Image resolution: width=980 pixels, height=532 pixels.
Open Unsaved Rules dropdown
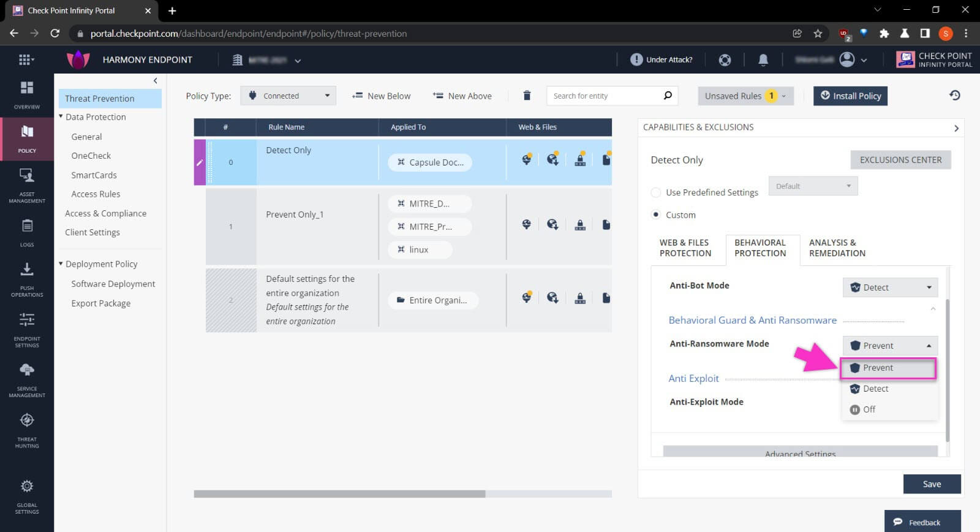click(745, 96)
